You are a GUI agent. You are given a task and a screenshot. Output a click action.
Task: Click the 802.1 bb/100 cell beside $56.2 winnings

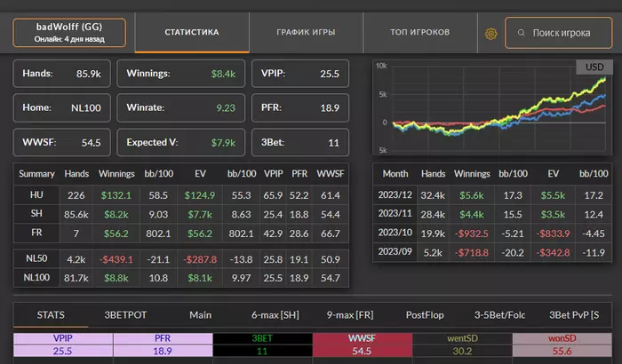tap(158, 233)
